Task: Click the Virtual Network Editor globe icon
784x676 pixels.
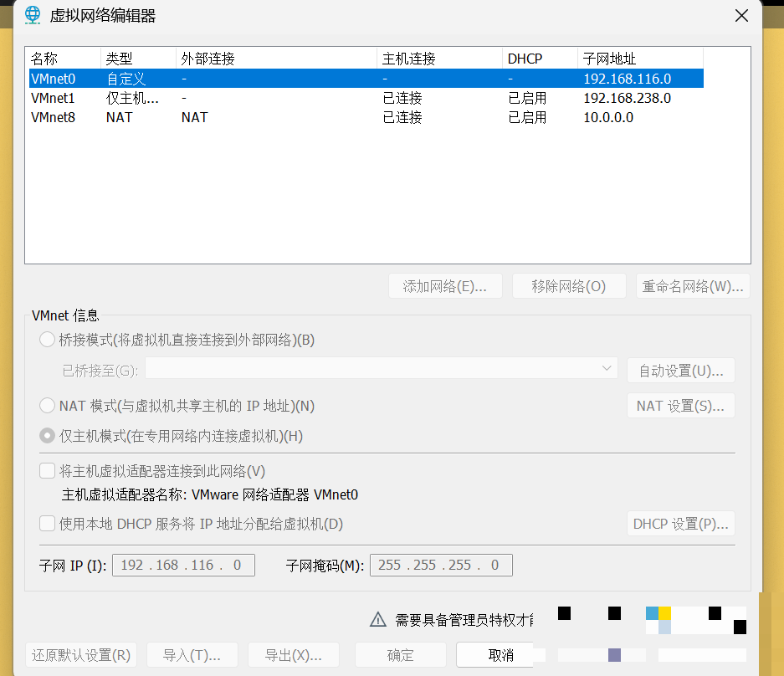Action: [x=33, y=15]
